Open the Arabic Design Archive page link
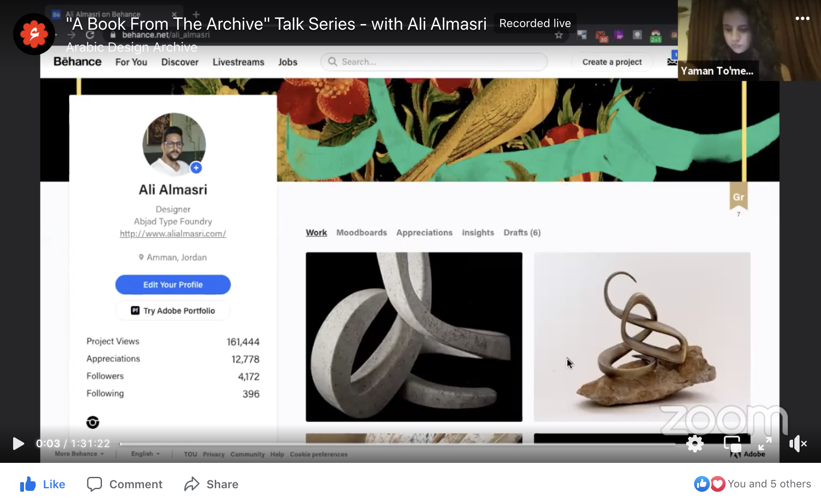This screenshot has width=821, height=504. coord(132,47)
